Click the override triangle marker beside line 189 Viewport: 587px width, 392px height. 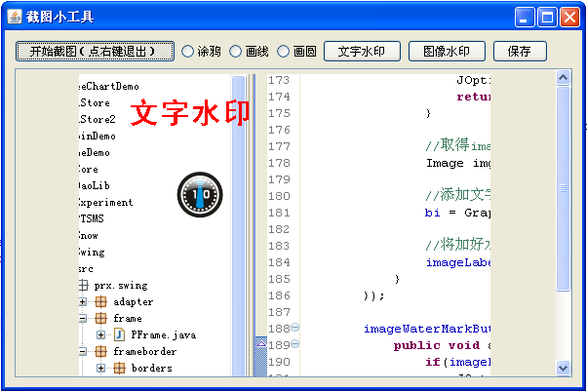pos(261,343)
